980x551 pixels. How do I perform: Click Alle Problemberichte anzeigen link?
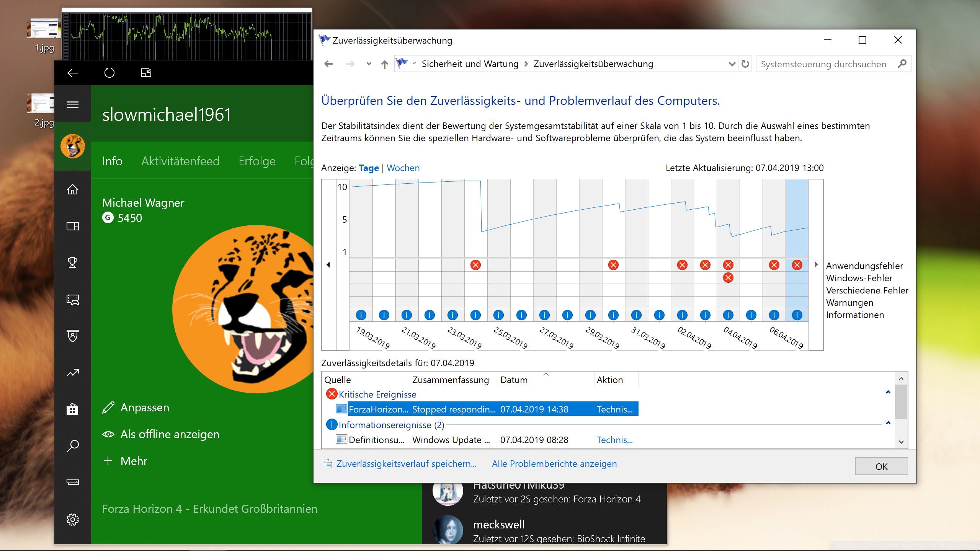coord(554,464)
